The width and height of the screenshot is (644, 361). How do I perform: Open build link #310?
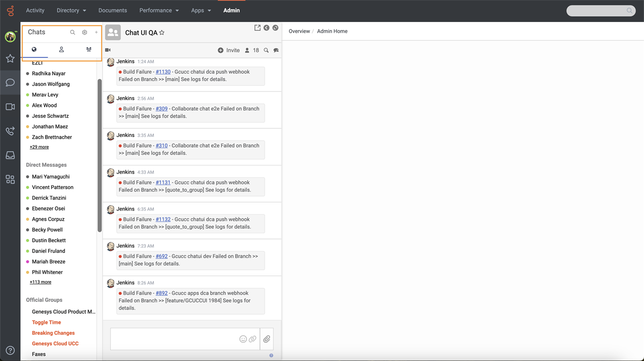tap(162, 146)
